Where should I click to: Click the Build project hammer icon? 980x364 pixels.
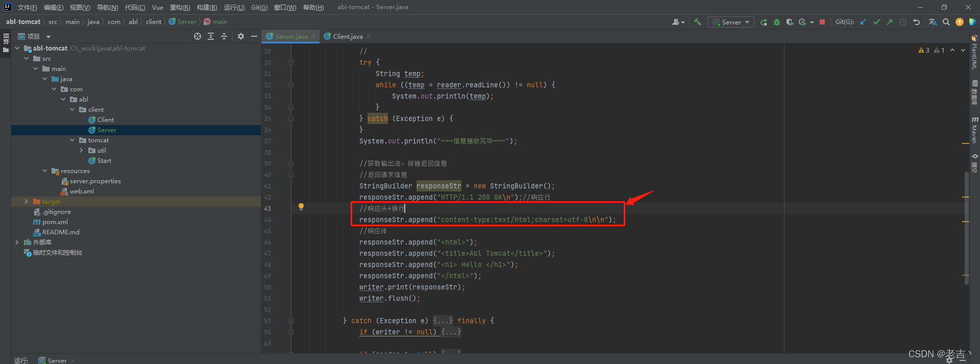(697, 22)
